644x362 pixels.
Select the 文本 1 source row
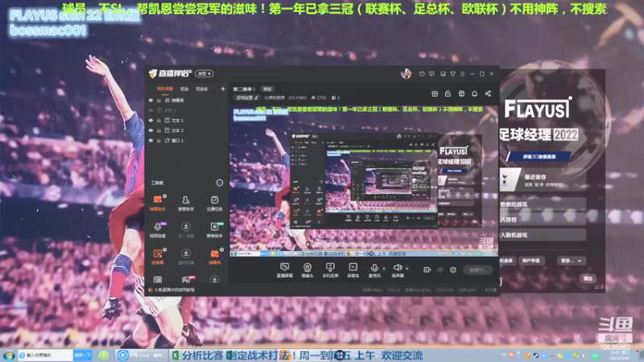[x=187, y=120]
